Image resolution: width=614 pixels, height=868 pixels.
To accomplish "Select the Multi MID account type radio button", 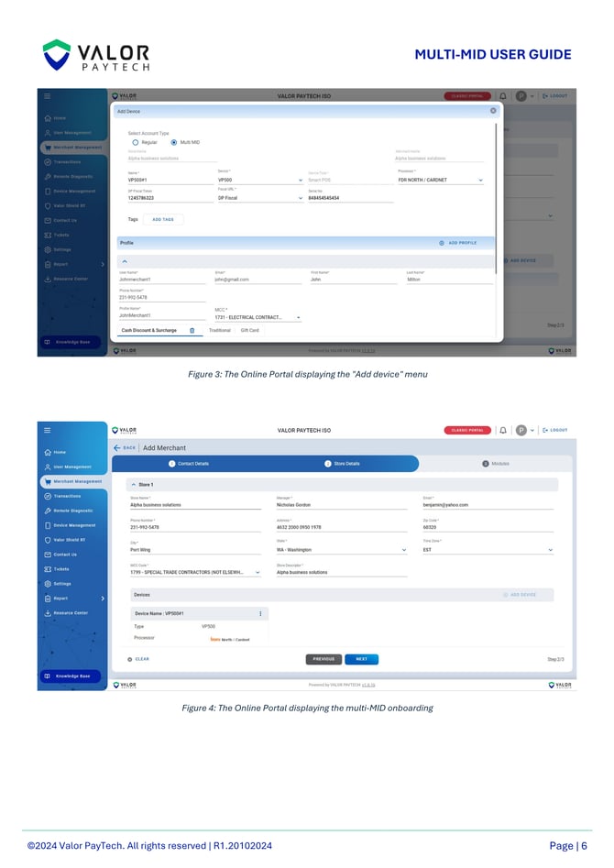I will tap(174, 142).
